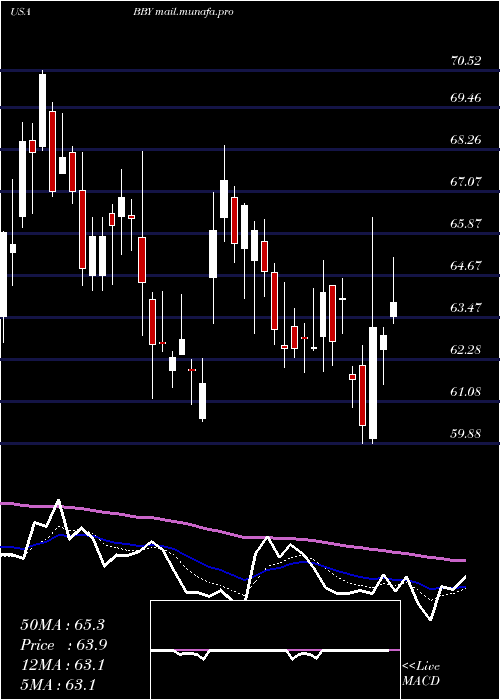
Task: Click the USA market label
Action: tap(20, 12)
